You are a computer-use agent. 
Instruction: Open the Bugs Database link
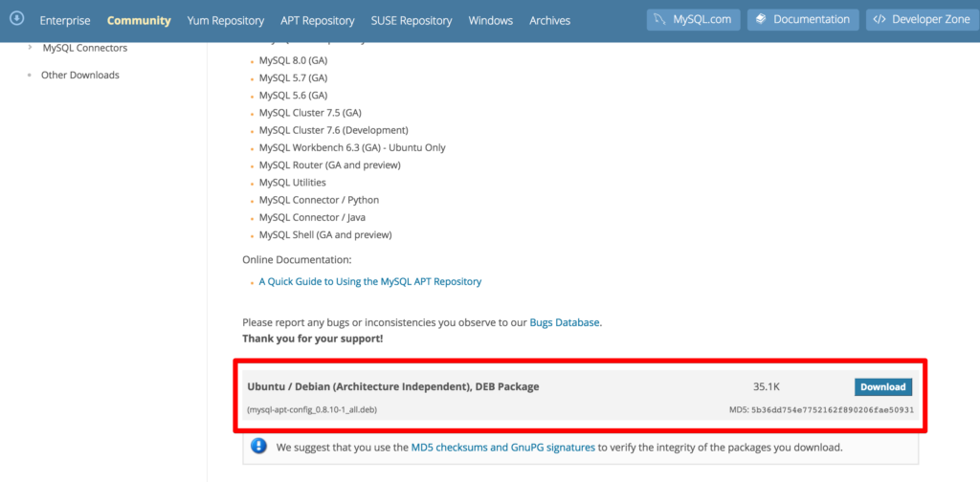pos(565,323)
